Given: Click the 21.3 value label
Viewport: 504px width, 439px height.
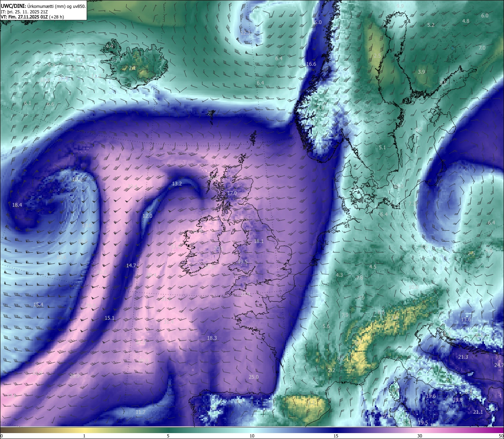Looking at the screenshot, I should [x=463, y=357].
